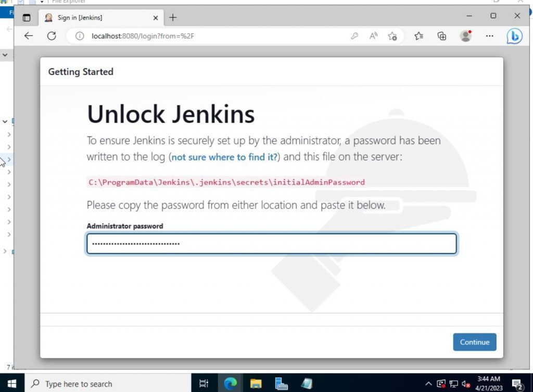Open the Collections icon in the toolbar
533x392 pixels.
[441, 36]
